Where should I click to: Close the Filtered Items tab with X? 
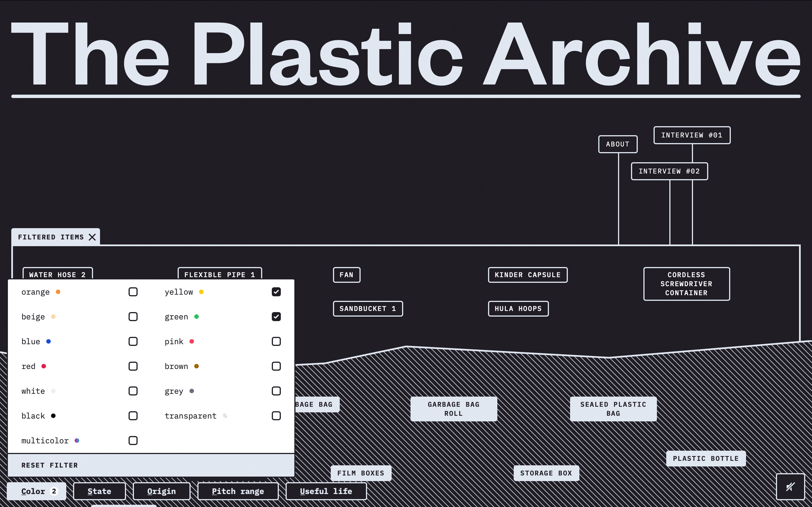(x=92, y=237)
